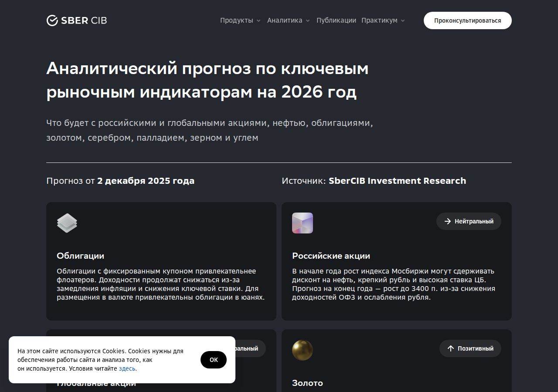This screenshot has height=392, width=558.
Task: Click the Облигации description about фиксированным купоном
Action: pyautogui.click(x=161, y=284)
